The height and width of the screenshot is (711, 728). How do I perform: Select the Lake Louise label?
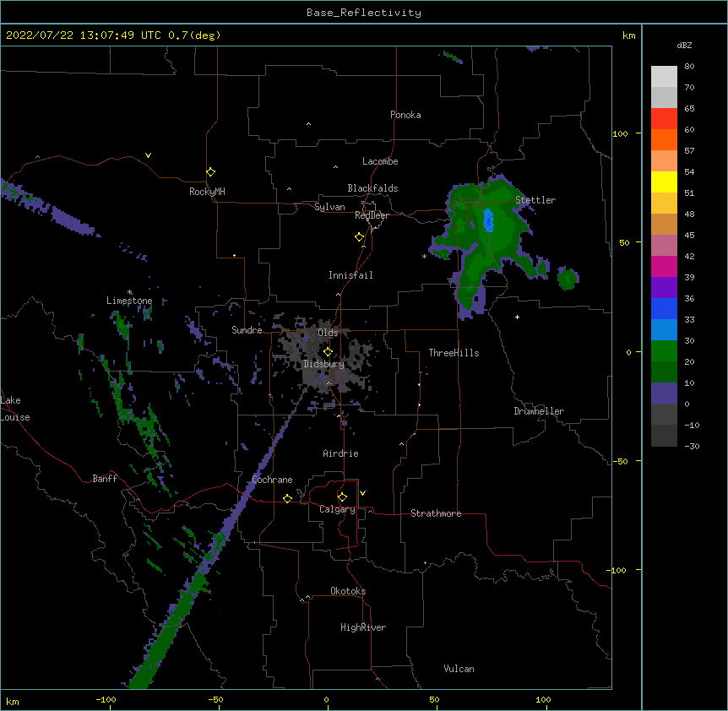(x=15, y=409)
